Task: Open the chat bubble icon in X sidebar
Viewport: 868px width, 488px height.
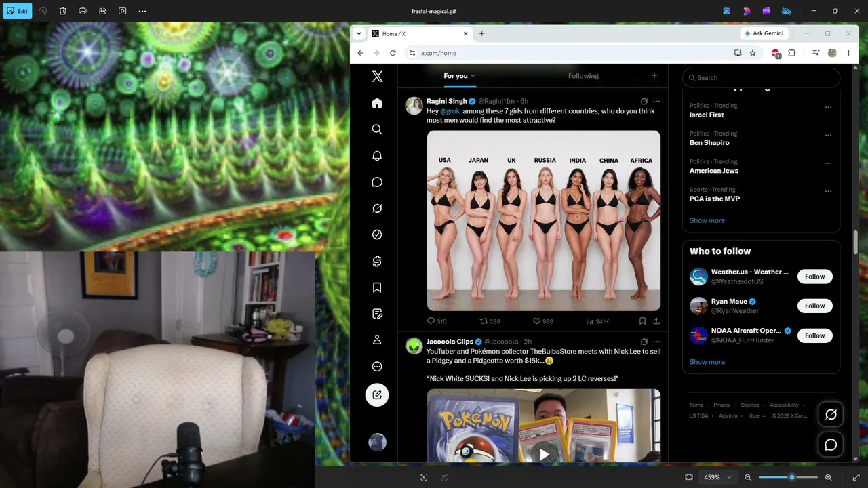Action: coord(377,182)
